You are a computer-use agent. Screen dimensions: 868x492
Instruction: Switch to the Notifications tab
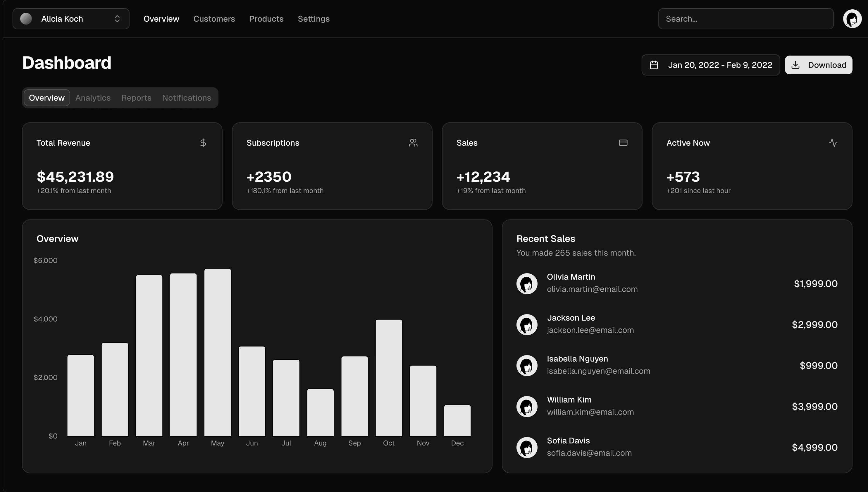point(186,98)
